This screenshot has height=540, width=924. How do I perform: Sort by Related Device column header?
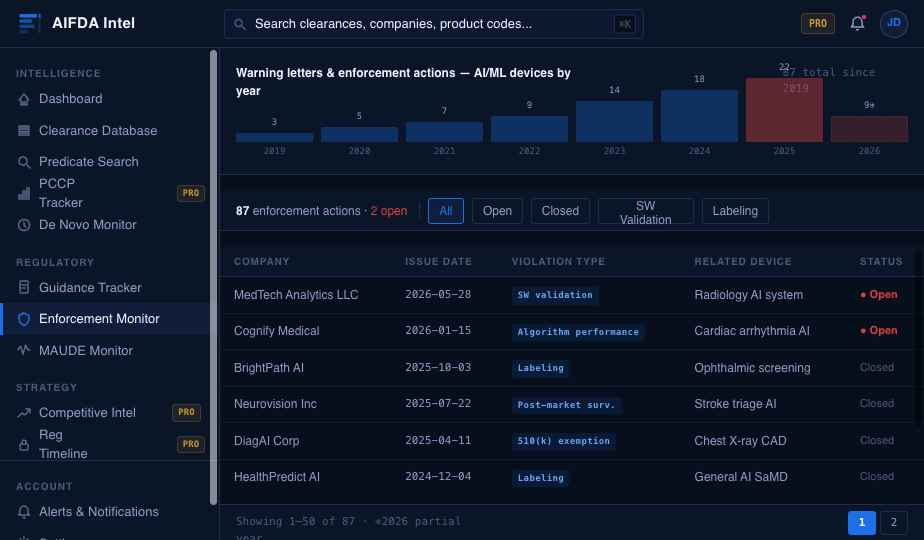[742, 262]
